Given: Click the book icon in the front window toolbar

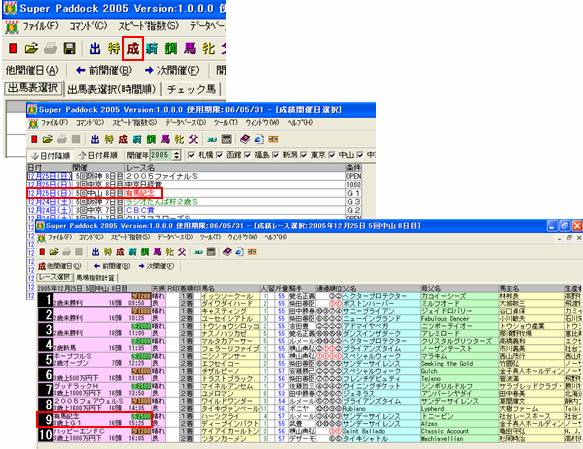Looking at the screenshot, I should tap(227, 252).
